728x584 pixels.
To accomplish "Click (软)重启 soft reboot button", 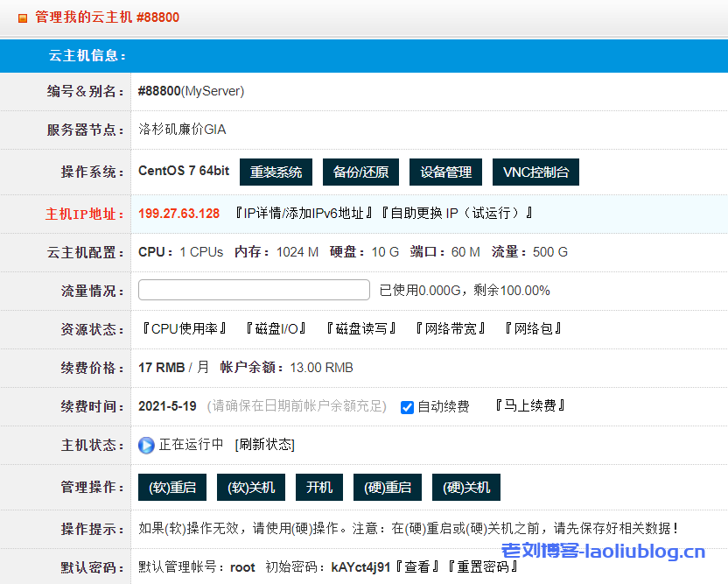I will click(x=171, y=487).
